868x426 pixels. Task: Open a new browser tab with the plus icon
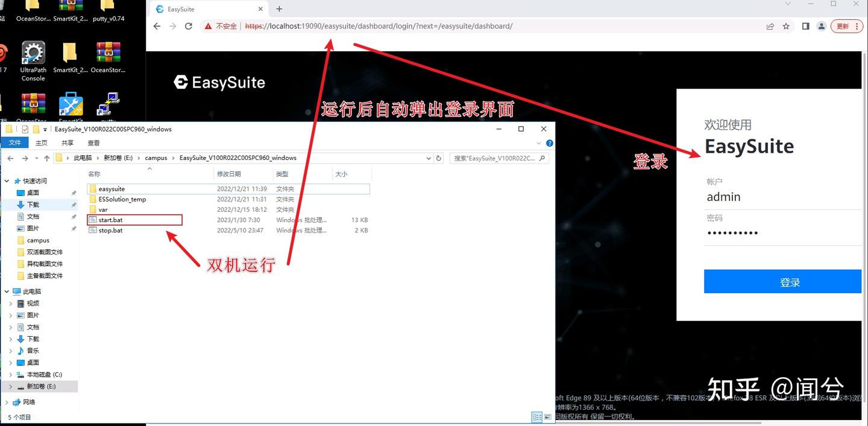pyautogui.click(x=278, y=8)
